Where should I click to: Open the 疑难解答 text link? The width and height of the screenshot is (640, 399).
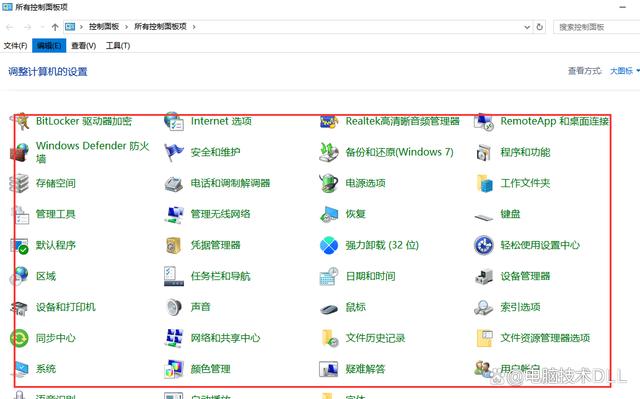[365, 369]
